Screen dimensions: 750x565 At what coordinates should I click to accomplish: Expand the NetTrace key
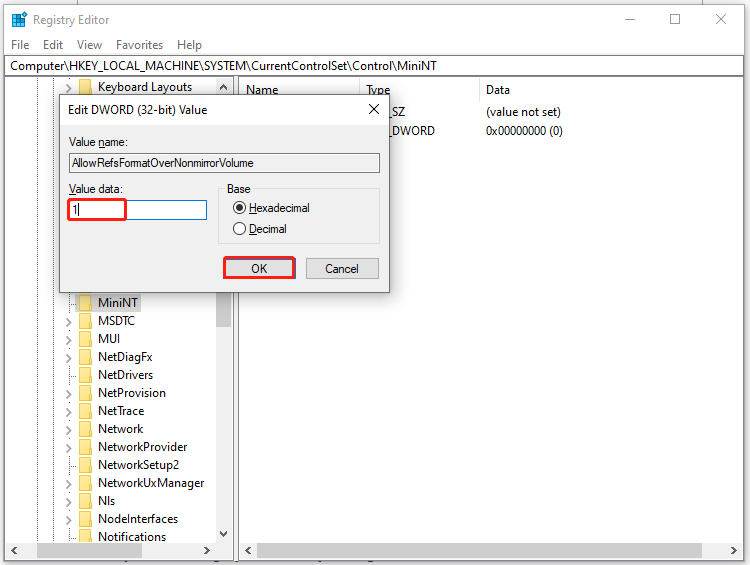[x=68, y=412]
